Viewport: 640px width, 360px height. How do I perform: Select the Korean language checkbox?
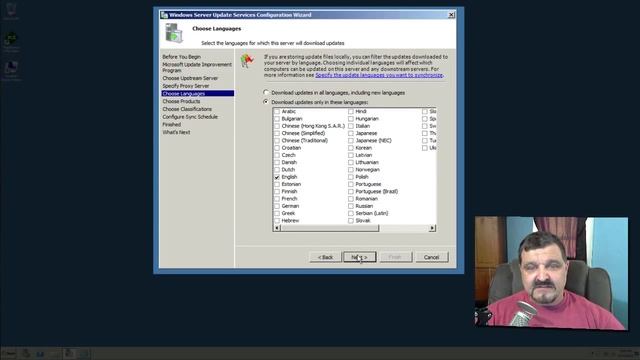[351, 148]
